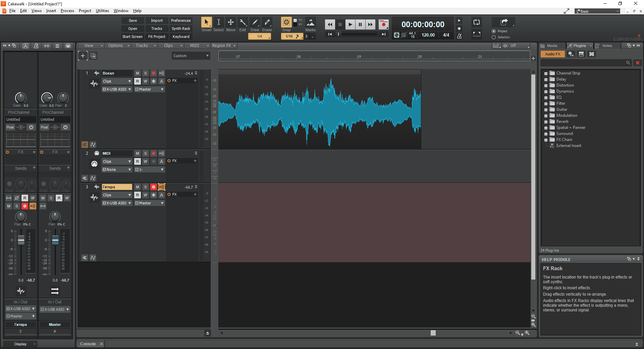Click the transport Record button
Image resolution: width=644 pixels, height=349 pixels.
383,24
